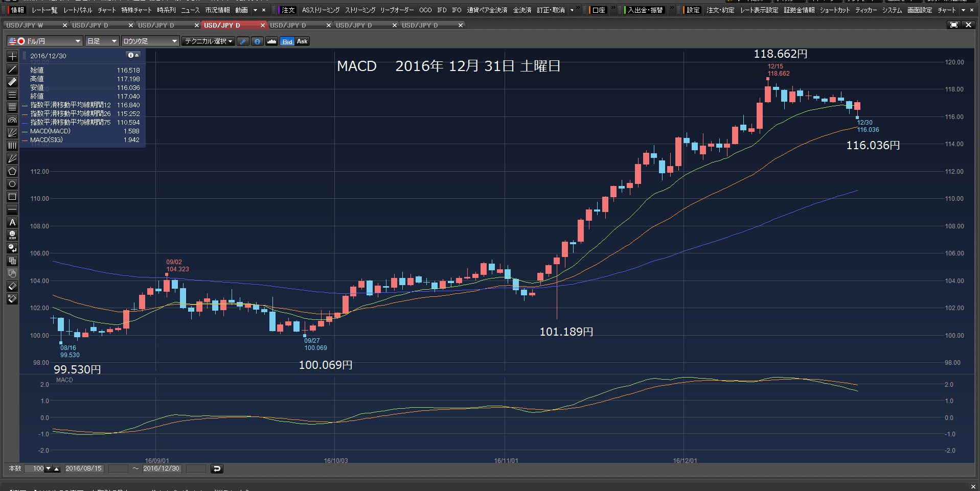Select the vertical lines time zone tool
The width and height of the screenshot is (980, 491).
pyautogui.click(x=12, y=146)
